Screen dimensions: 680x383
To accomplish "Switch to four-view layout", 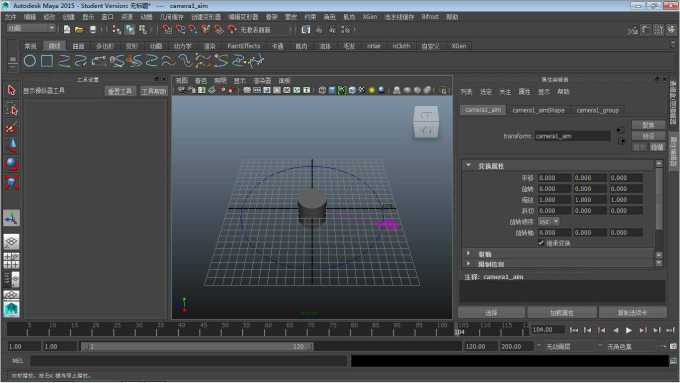I will tap(12, 260).
